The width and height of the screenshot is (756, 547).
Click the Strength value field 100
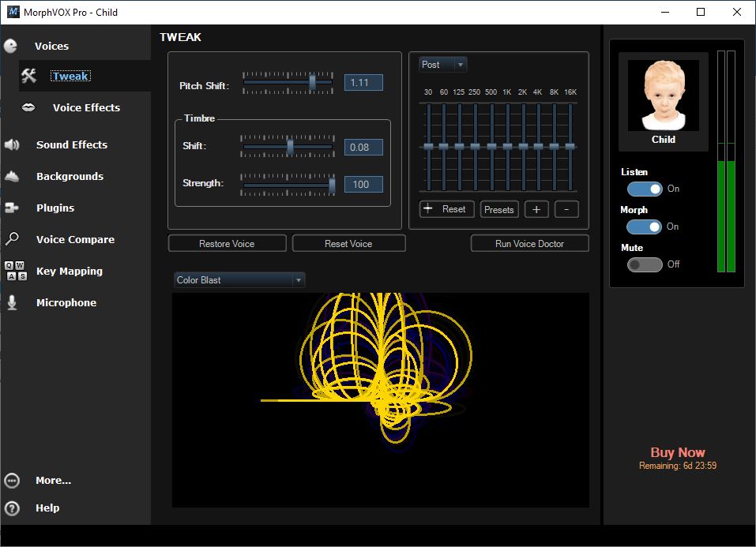click(x=363, y=184)
